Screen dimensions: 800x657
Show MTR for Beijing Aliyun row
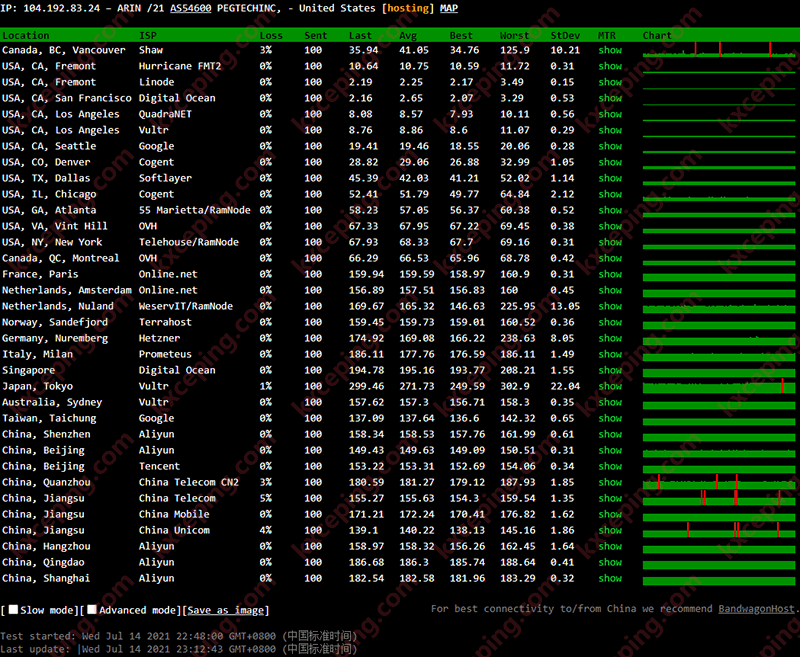pos(610,450)
